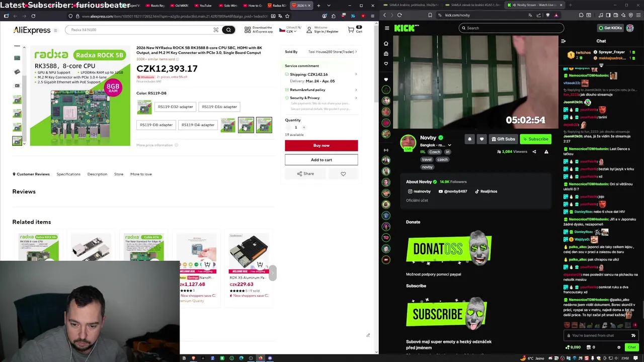Bookmark the AliExpress page with the star
The height and width of the screenshot is (362, 644).
(287, 16)
